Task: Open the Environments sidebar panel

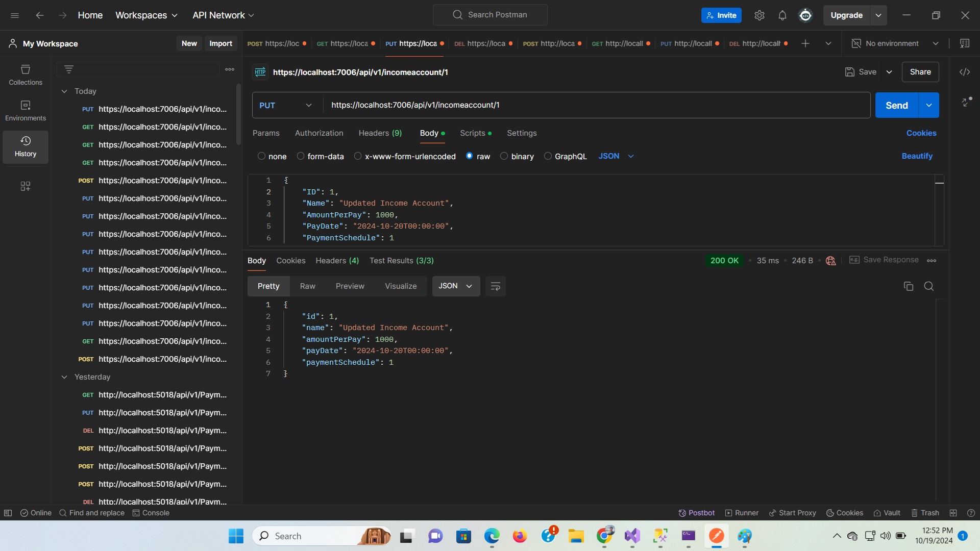Action: [26, 110]
